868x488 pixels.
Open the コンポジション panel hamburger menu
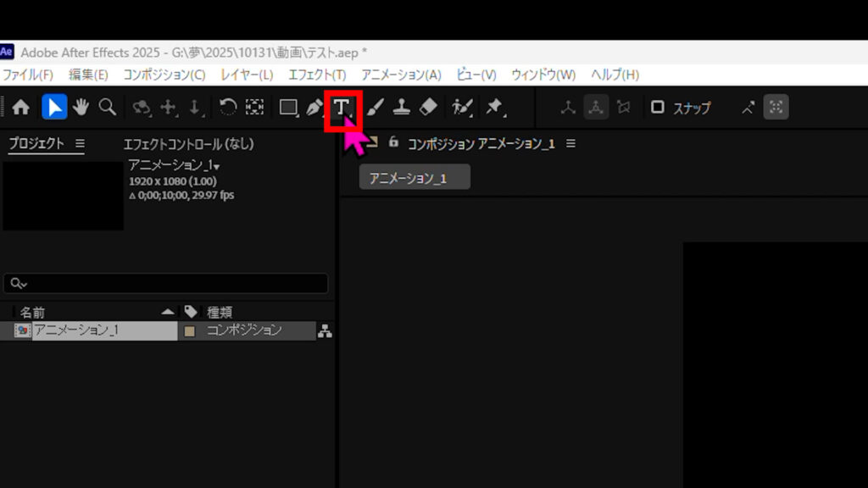[x=570, y=144]
